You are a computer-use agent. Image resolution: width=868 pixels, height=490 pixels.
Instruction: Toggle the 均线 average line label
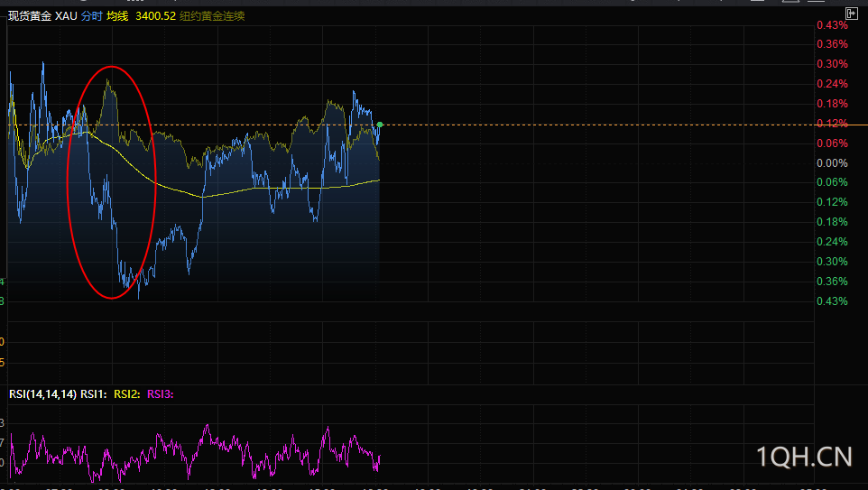[117, 16]
